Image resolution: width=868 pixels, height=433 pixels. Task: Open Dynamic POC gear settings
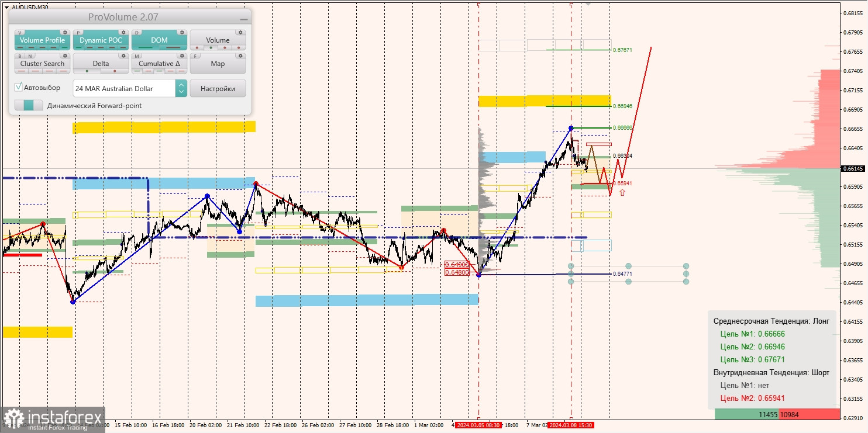coord(123,32)
